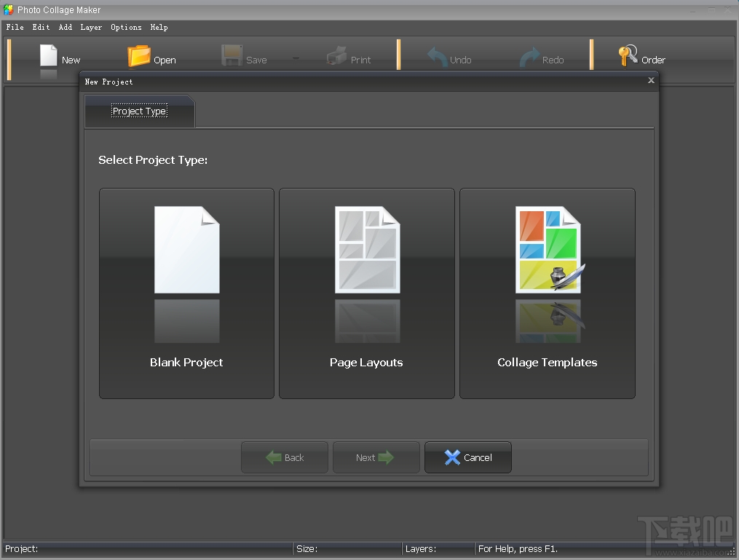Click the Back button
Screen dimensions: 739x560
284,457
